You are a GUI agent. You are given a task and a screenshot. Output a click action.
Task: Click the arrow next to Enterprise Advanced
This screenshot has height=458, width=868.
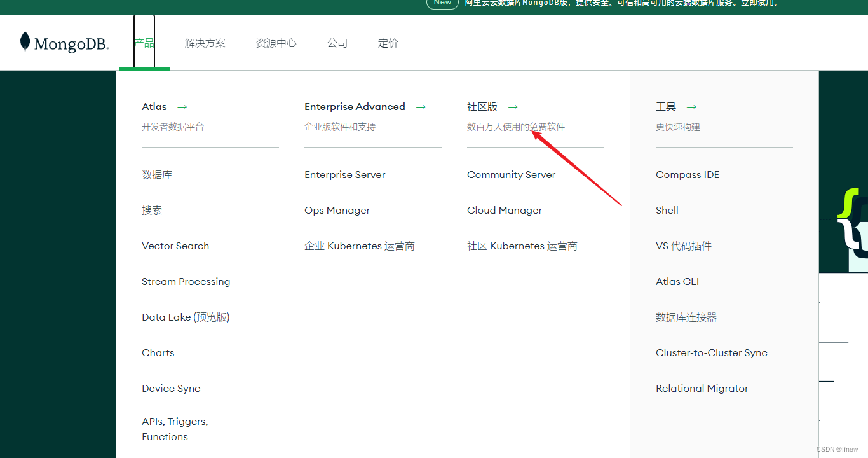pyautogui.click(x=421, y=107)
